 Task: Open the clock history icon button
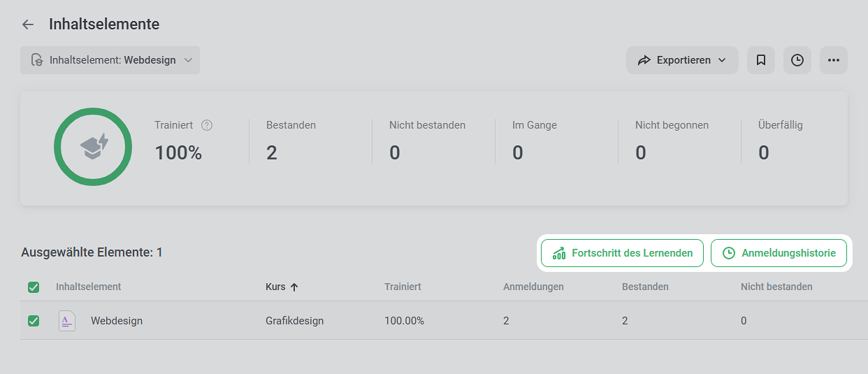pyautogui.click(x=797, y=60)
